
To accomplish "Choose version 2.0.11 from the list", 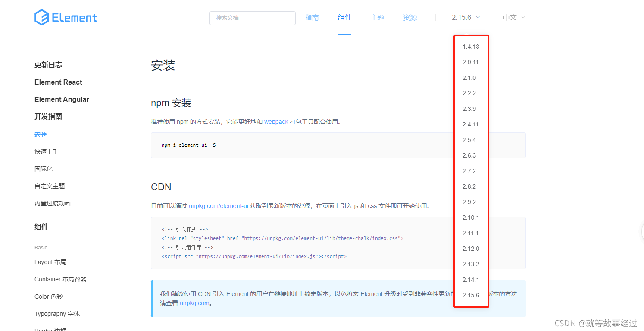I will (471, 62).
